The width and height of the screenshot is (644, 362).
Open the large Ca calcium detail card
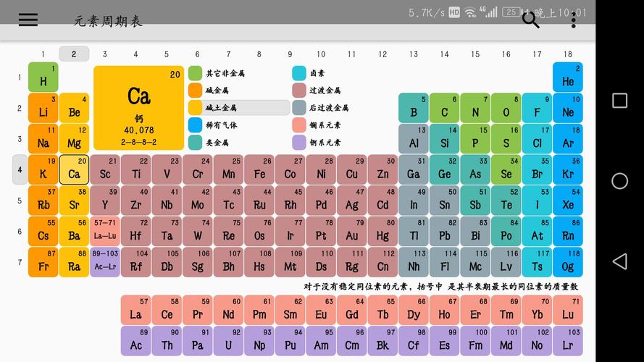pos(139,108)
